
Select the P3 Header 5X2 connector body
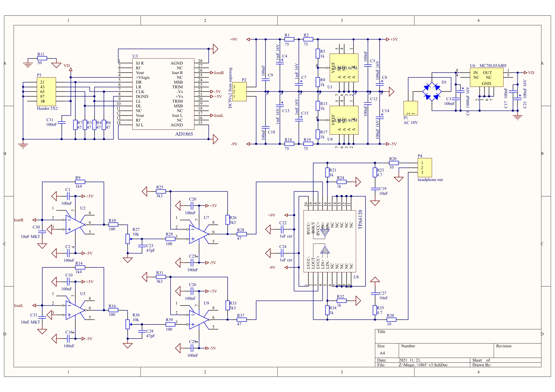click(x=46, y=92)
